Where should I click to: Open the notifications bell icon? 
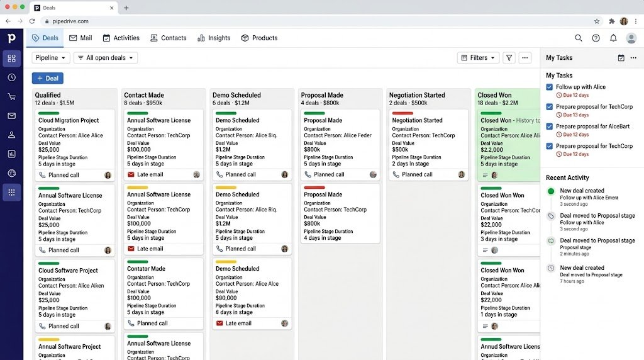[613, 38]
